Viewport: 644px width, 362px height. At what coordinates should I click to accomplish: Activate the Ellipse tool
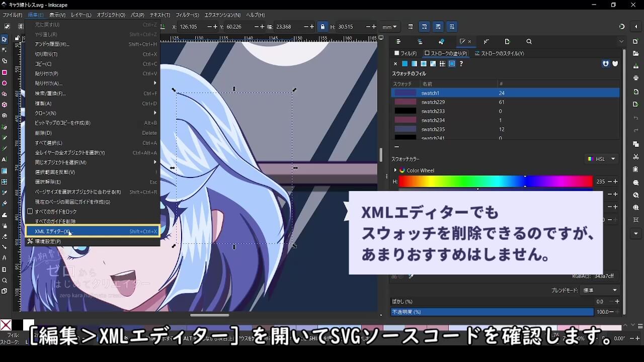[5, 83]
